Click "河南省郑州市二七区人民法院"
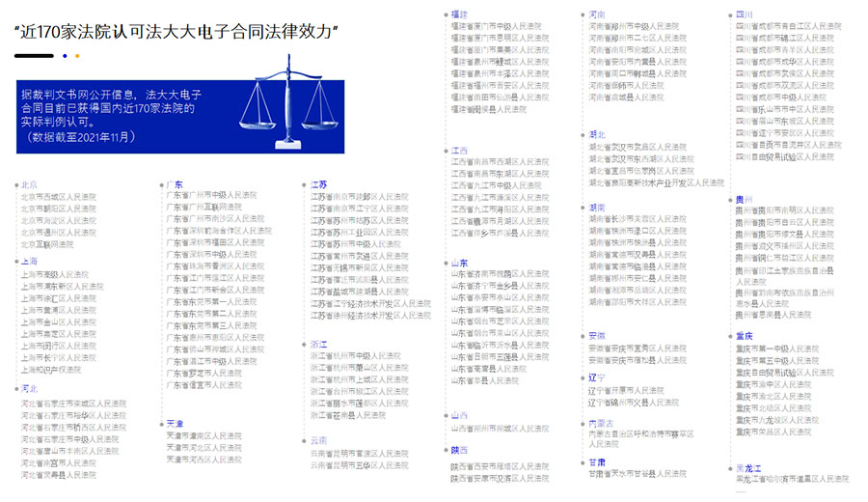This screenshot has width=868, height=502. tap(637, 38)
